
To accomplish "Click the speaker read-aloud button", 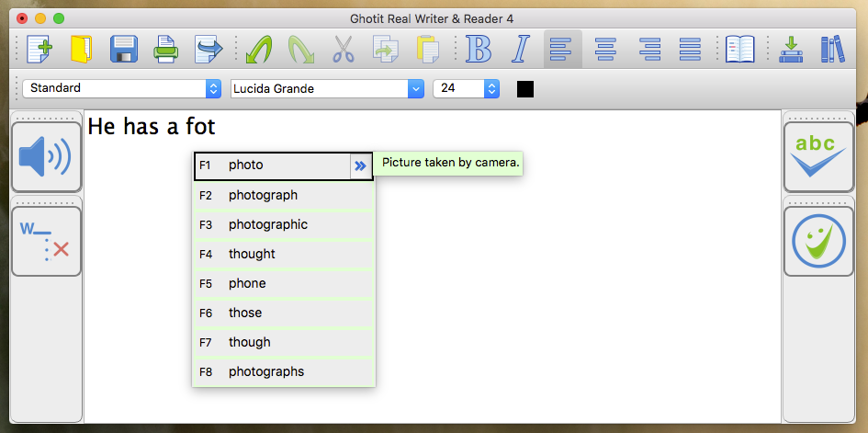I will pos(46,157).
